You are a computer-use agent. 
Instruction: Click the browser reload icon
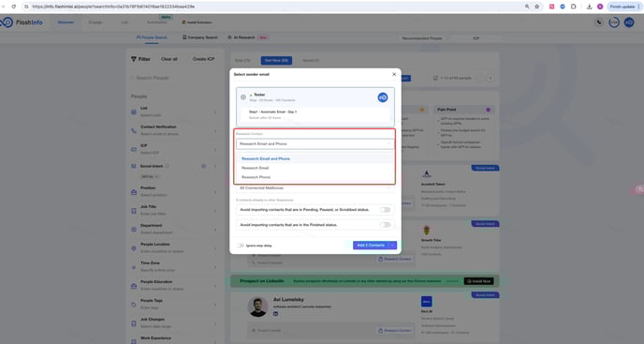pyautogui.click(x=13, y=7)
